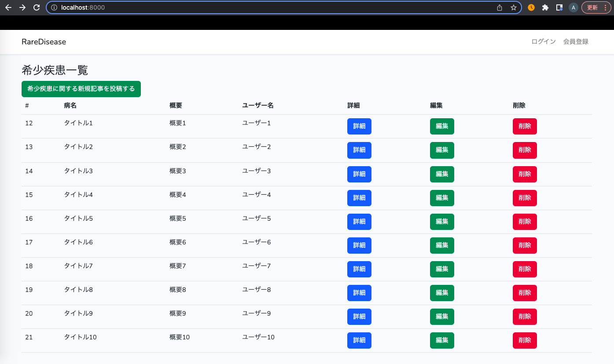The height and width of the screenshot is (364, 614).
Task: Click the 希少疾患に関する新規記事を投稿する button
Action: [81, 89]
